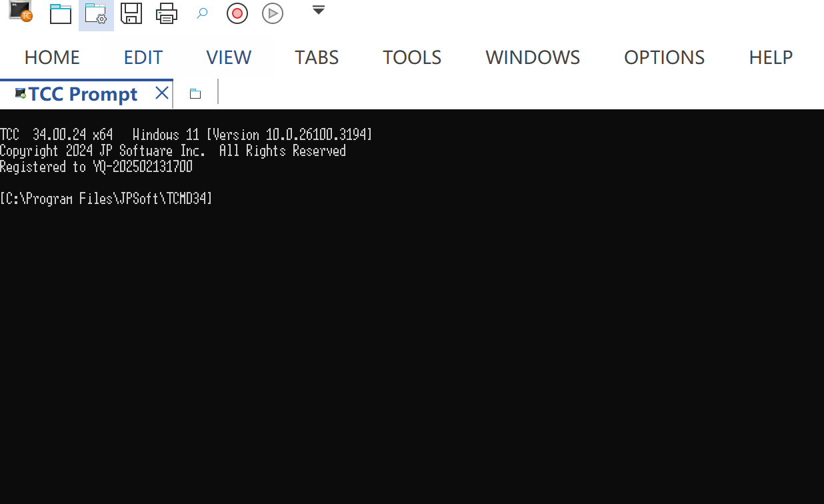Screen dimensions: 824x504
Task: Close the TCC Prompt tab
Action: (x=162, y=93)
